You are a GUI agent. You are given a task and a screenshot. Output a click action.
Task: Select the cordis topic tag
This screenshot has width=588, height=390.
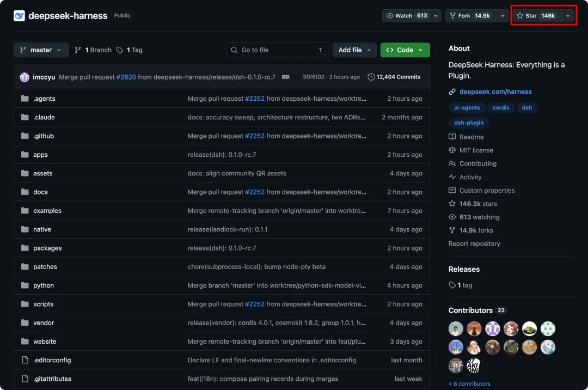(501, 108)
